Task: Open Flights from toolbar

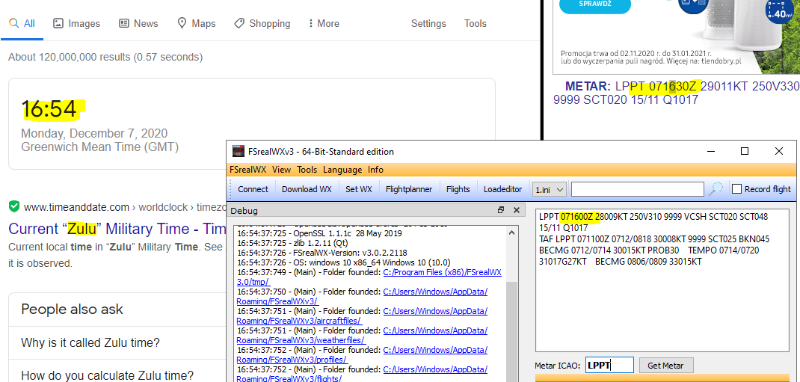Action: pos(458,189)
